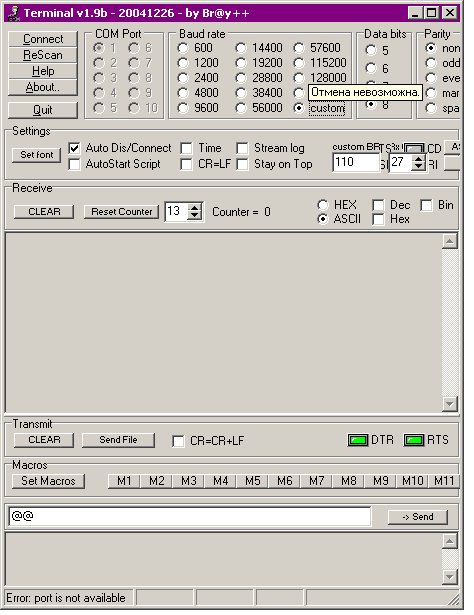This screenshot has height=615, width=474.
Task: Click the ReScan button
Action: (x=43, y=55)
